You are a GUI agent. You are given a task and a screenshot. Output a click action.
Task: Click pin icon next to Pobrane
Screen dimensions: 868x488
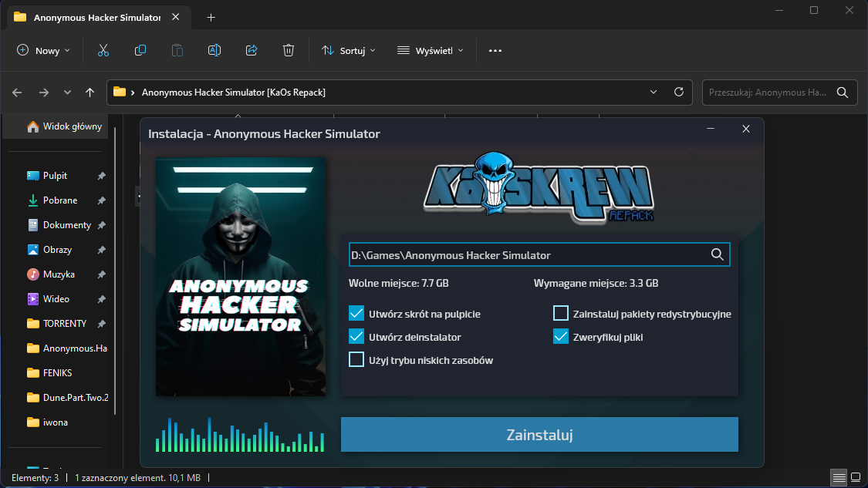(101, 201)
